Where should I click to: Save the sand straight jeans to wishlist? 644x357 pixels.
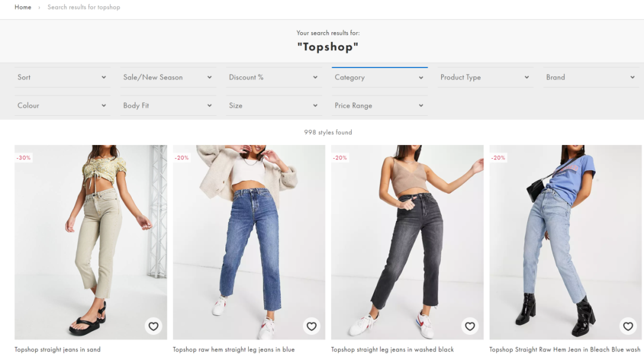point(153,326)
